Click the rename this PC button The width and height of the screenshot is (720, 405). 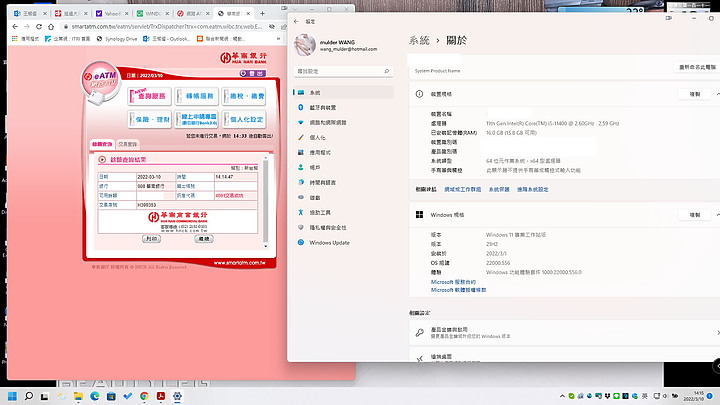(x=697, y=67)
